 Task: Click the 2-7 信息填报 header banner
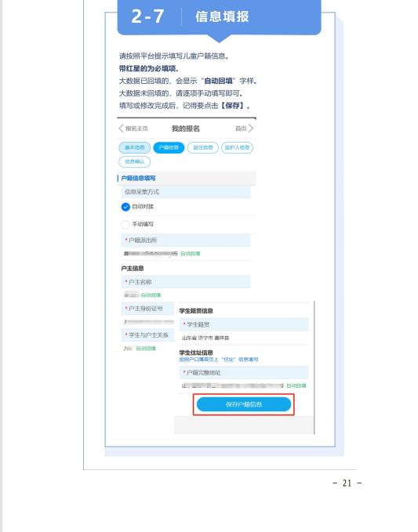pyautogui.click(x=219, y=17)
